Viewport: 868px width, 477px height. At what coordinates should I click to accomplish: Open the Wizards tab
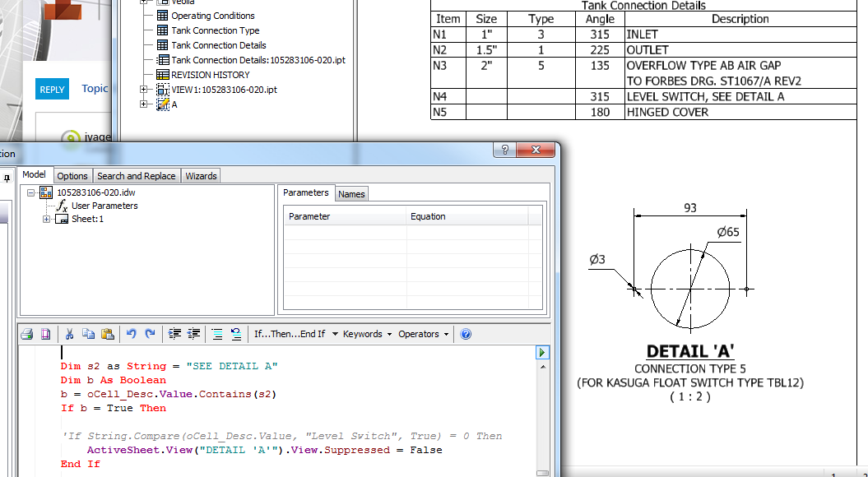tap(202, 175)
